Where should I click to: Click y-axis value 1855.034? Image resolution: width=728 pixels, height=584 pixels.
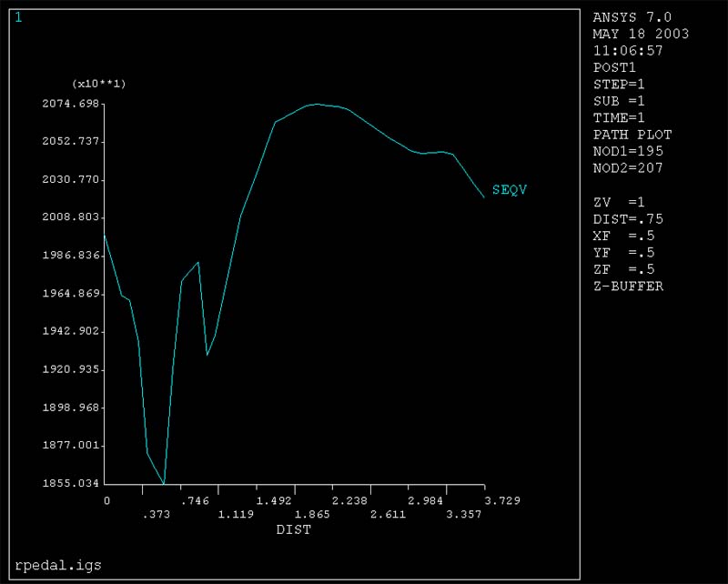71,483
